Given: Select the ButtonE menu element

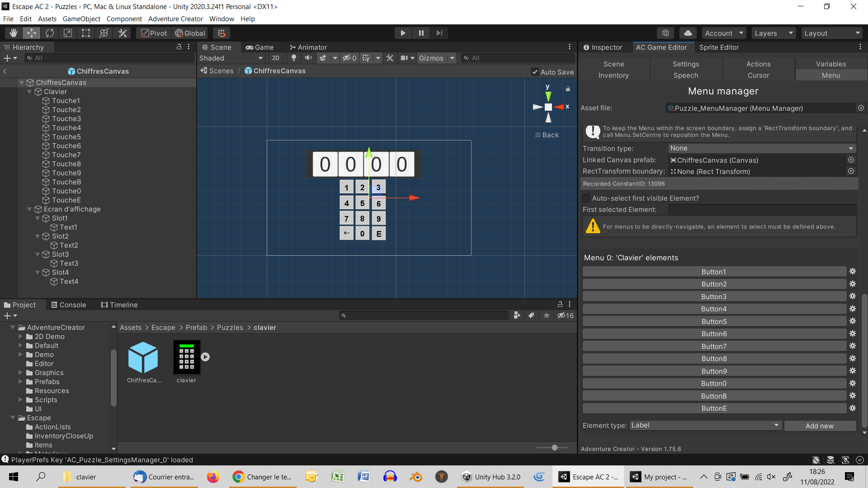Looking at the screenshot, I should 714,408.
